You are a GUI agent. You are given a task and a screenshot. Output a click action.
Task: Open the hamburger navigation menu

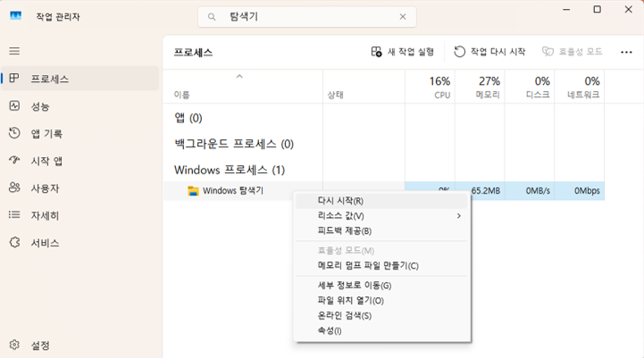pyautogui.click(x=14, y=51)
